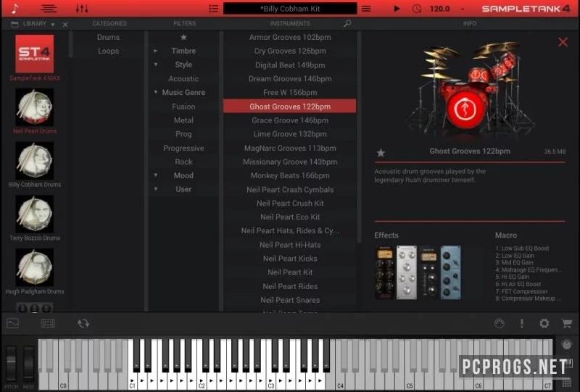Open the Library dropdown arrow

click(x=53, y=25)
